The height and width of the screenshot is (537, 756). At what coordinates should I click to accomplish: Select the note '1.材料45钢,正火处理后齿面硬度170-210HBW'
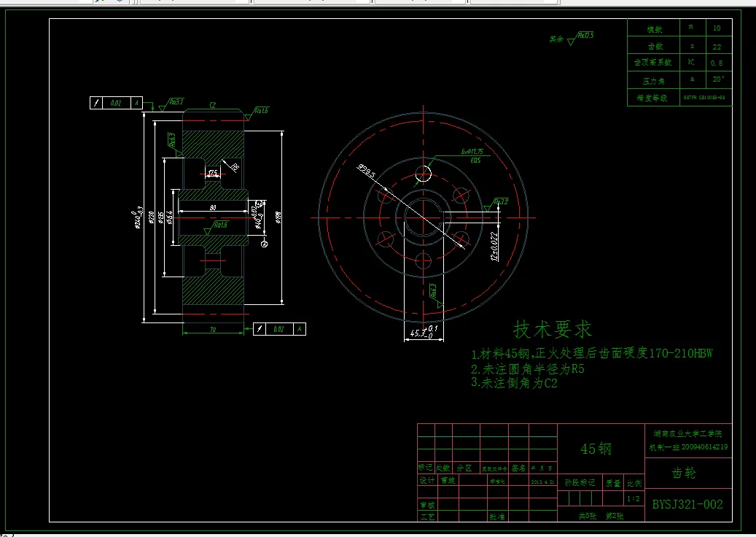(x=591, y=354)
